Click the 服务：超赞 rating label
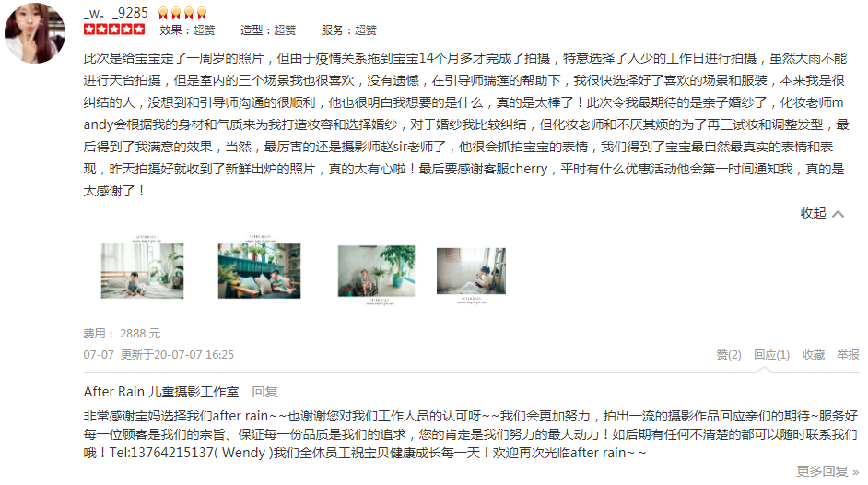 [x=348, y=30]
